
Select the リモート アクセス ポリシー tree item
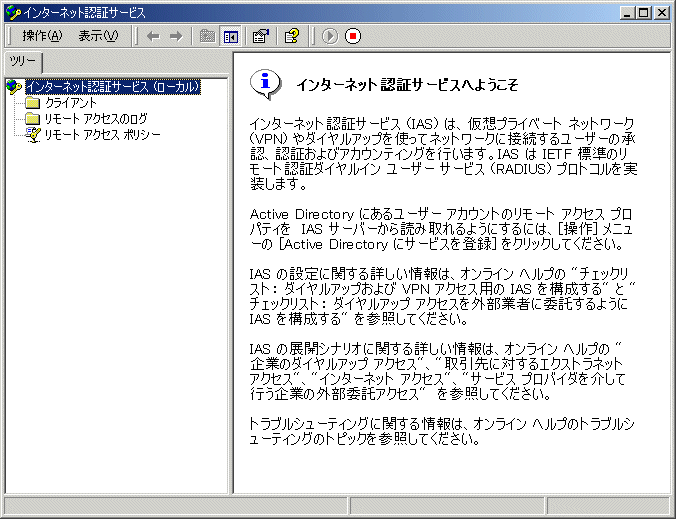pyautogui.click(x=103, y=135)
